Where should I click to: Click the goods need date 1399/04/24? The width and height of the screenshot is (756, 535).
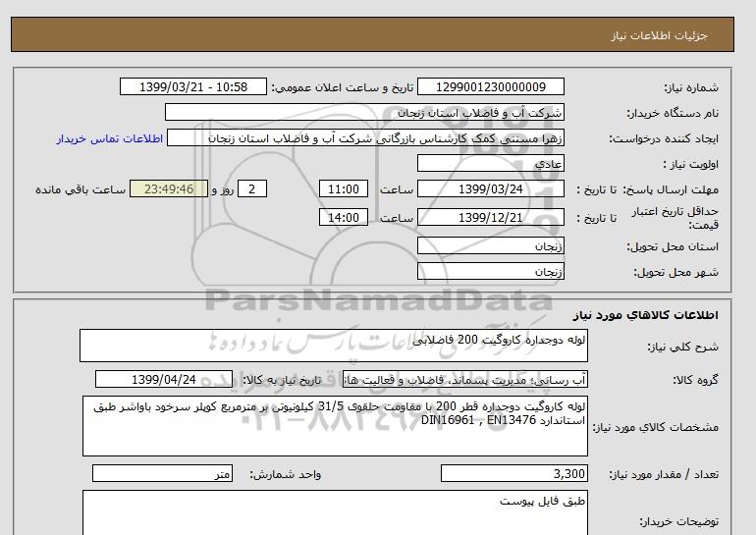coord(164,379)
